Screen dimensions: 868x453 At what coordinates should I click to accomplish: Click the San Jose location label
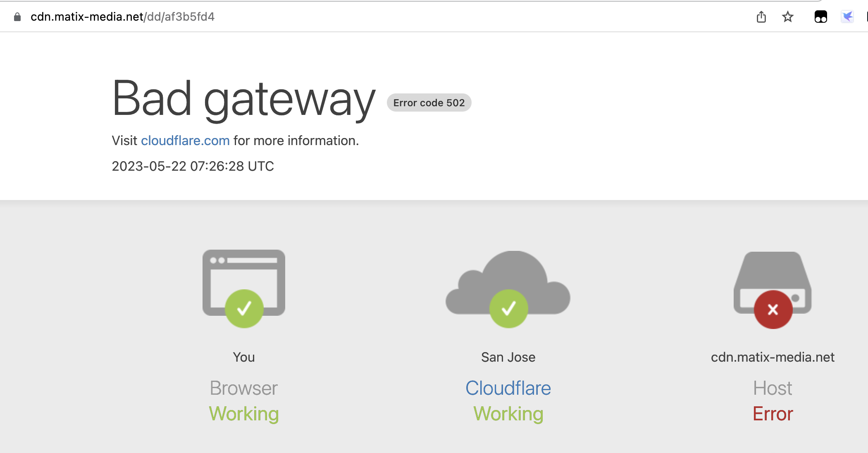[x=508, y=357]
